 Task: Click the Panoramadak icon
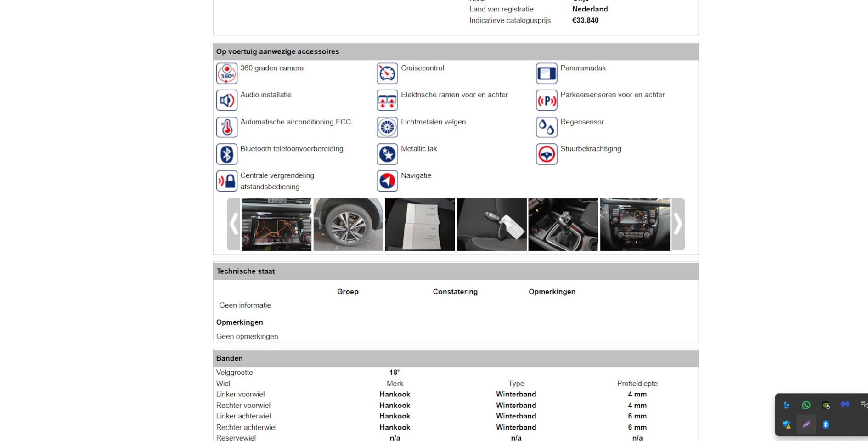(546, 73)
